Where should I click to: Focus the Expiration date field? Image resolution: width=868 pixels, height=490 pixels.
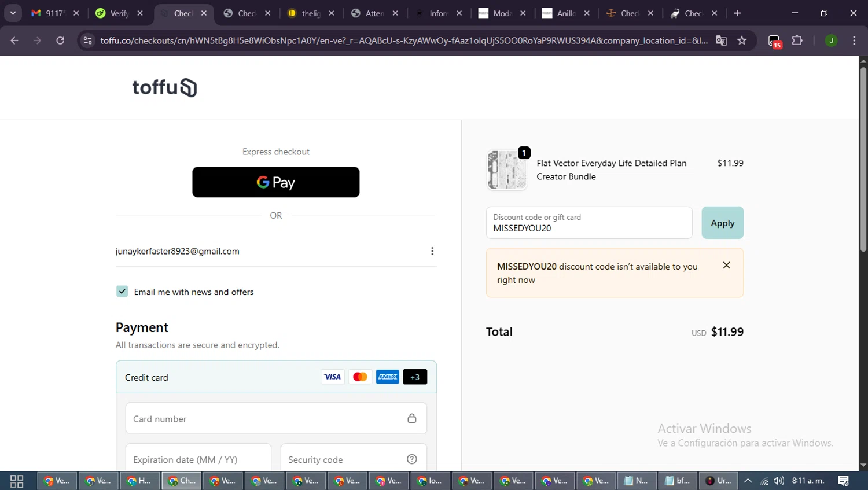198,458
